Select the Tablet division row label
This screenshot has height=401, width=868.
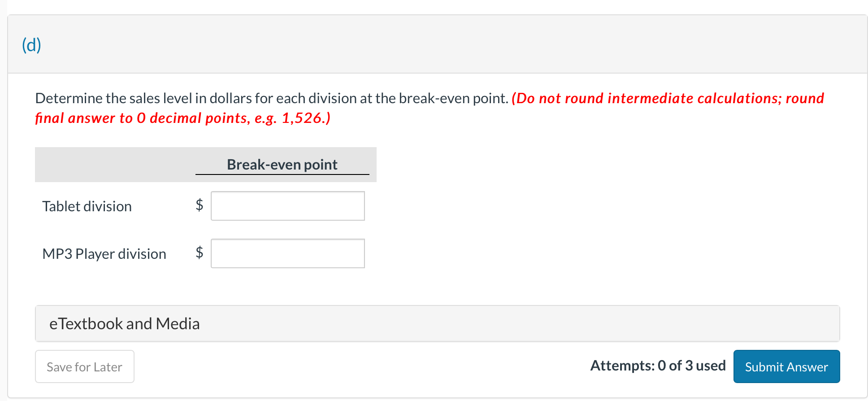(87, 206)
